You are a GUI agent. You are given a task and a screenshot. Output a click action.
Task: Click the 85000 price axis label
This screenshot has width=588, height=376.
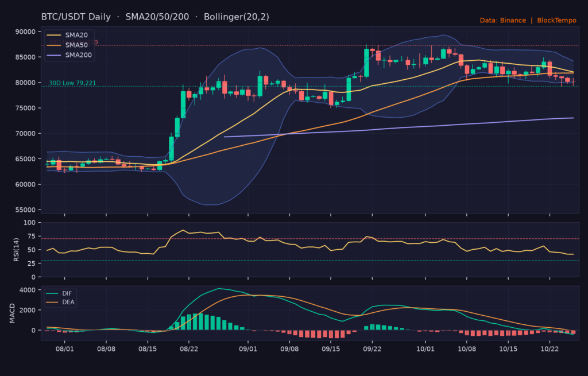point(25,57)
